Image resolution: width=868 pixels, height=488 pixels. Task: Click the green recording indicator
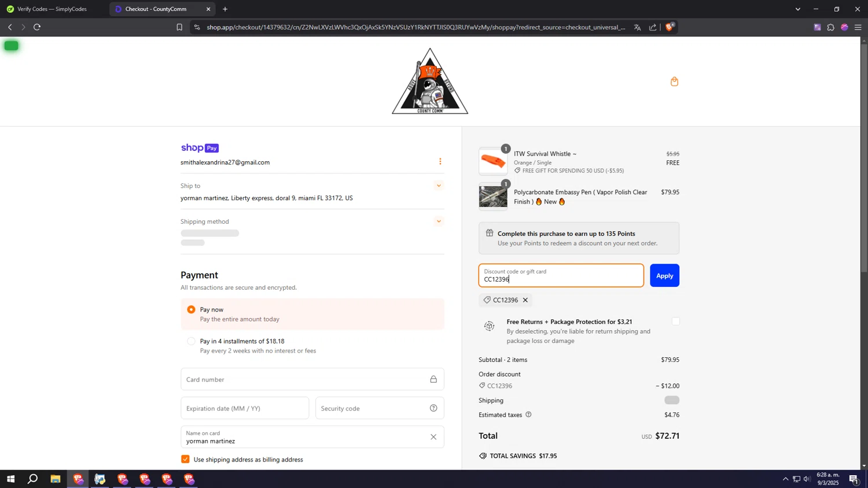(x=11, y=46)
